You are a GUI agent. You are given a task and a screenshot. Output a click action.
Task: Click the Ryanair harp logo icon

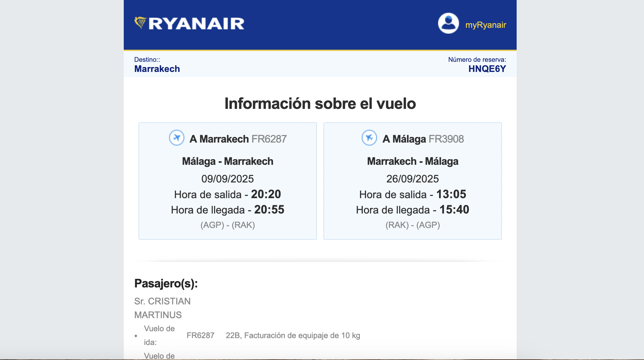coord(140,23)
